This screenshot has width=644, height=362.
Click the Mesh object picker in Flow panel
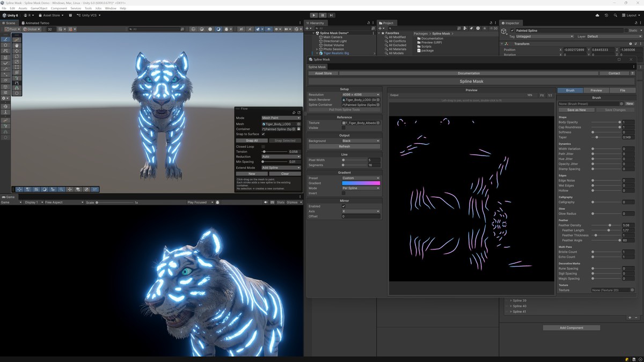tap(298, 124)
